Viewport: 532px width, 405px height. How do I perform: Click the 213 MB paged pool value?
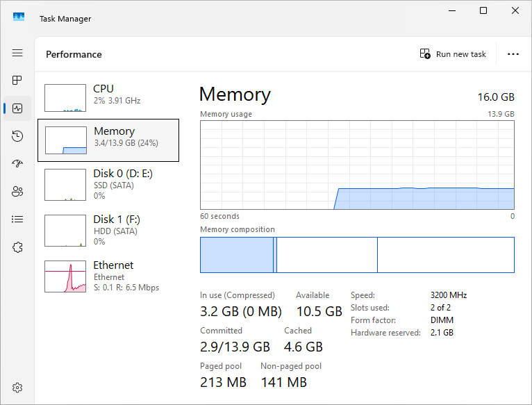pyautogui.click(x=223, y=382)
